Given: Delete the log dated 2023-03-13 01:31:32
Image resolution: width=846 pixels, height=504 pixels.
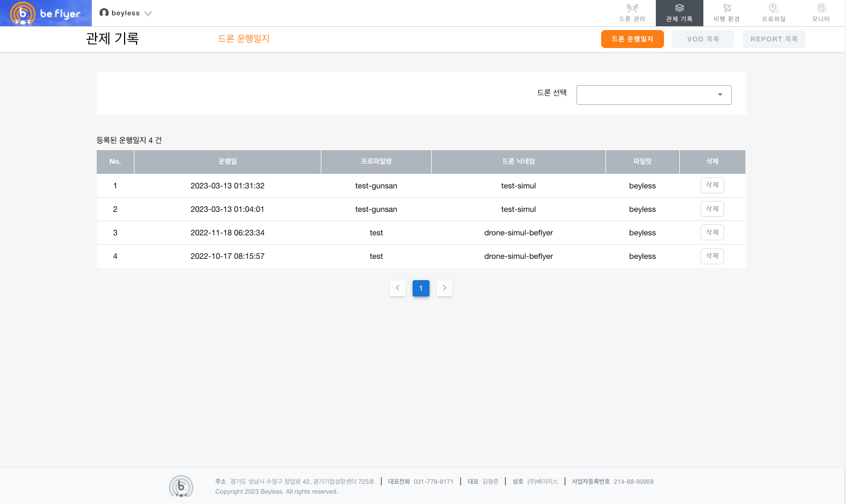Looking at the screenshot, I should 712,185.
